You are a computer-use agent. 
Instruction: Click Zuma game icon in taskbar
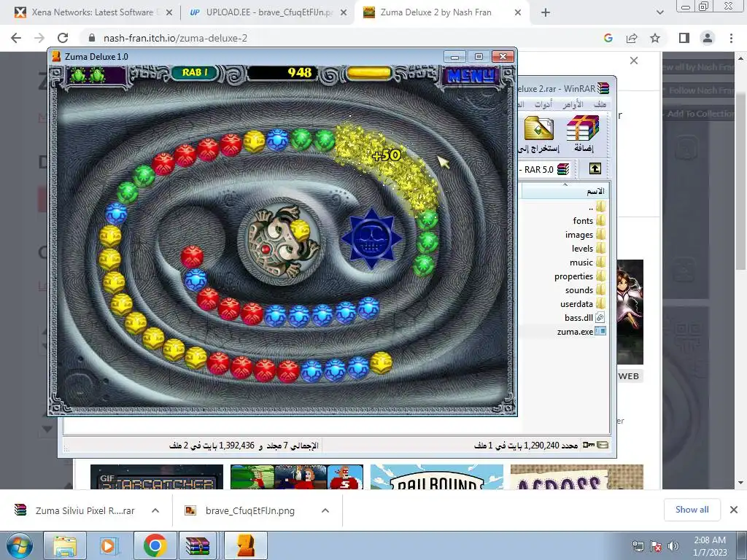[x=245, y=545]
